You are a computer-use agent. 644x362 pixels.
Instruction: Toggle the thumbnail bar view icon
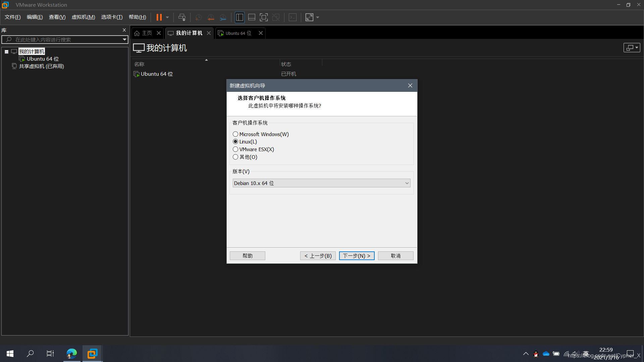coord(252,17)
